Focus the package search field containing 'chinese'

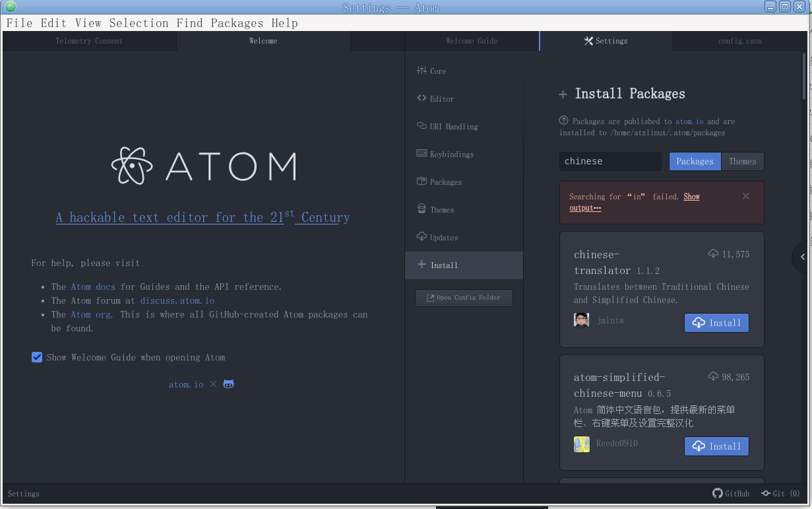pos(610,161)
